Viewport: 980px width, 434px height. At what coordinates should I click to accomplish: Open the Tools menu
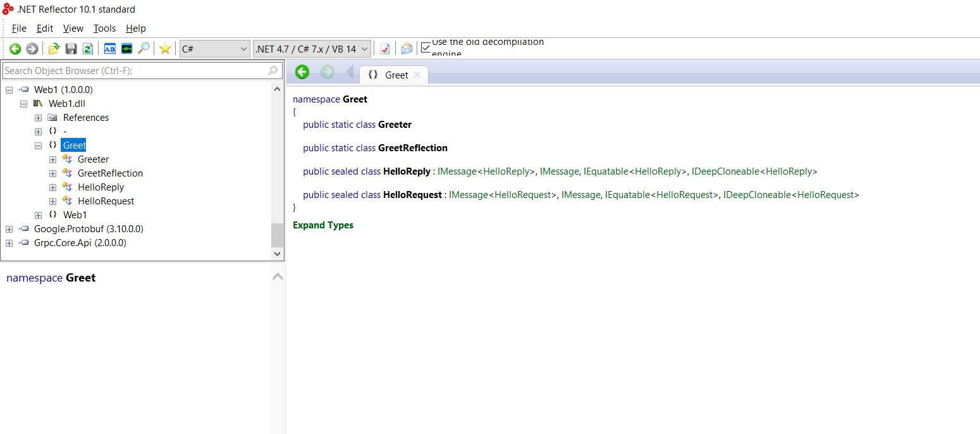pyautogui.click(x=104, y=28)
